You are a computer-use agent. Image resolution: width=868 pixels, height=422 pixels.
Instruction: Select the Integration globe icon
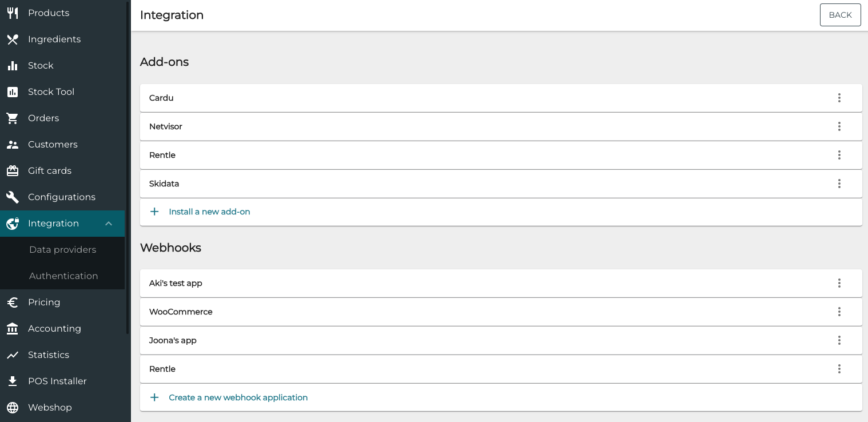13,223
